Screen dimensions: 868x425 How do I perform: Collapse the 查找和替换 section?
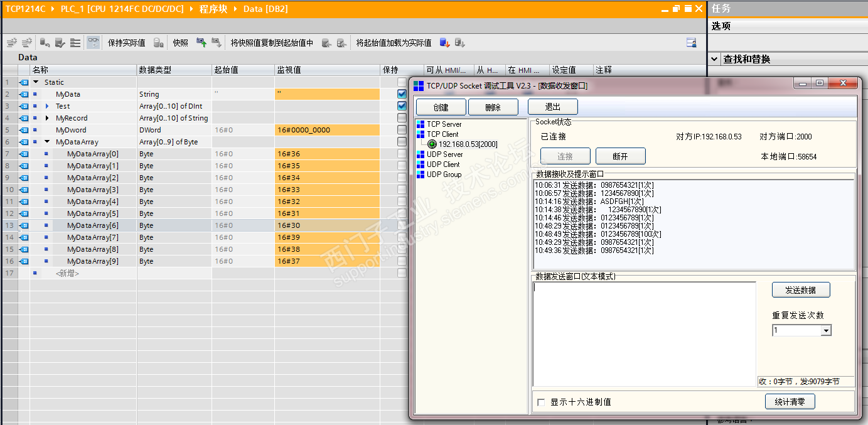coord(715,59)
